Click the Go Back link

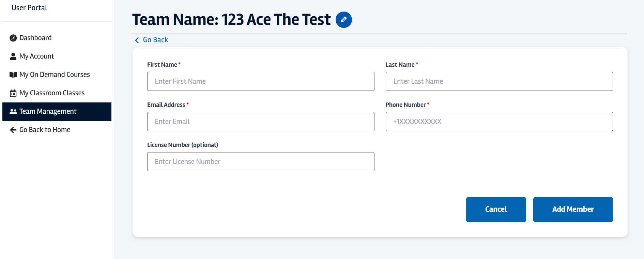point(156,40)
